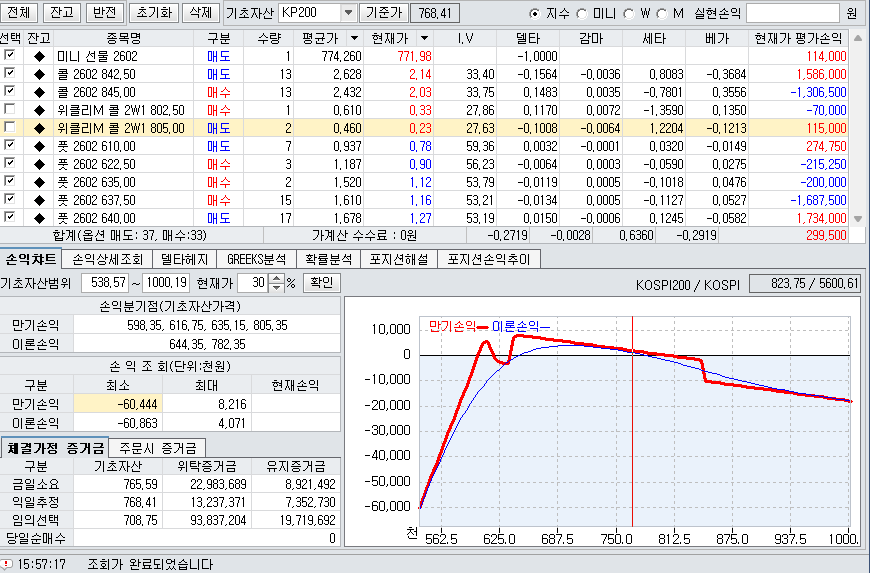This screenshot has width=870, height=573.
Task: Click the 초기화 reset button
Action: tap(154, 12)
